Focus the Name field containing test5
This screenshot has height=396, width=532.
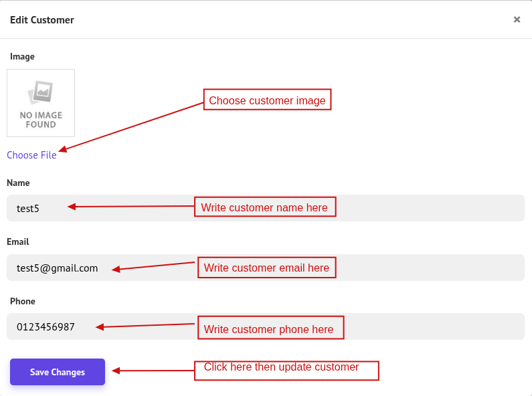(x=266, y=208)
